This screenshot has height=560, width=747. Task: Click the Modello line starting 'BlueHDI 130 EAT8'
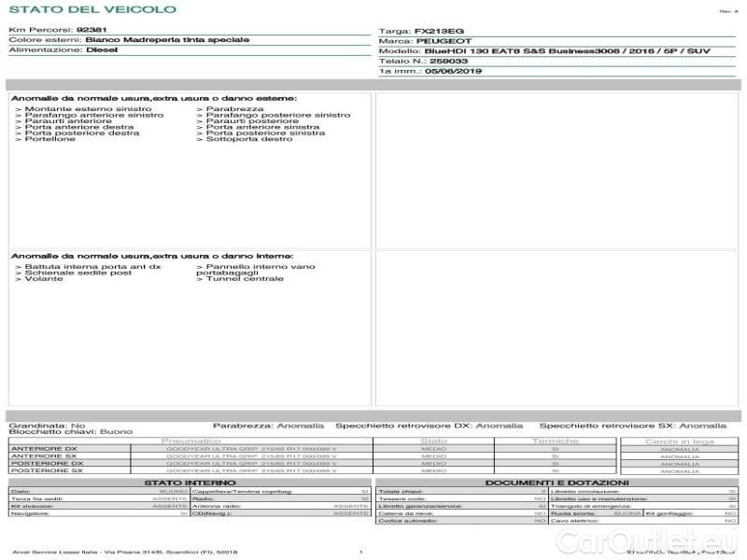[568, 51]
